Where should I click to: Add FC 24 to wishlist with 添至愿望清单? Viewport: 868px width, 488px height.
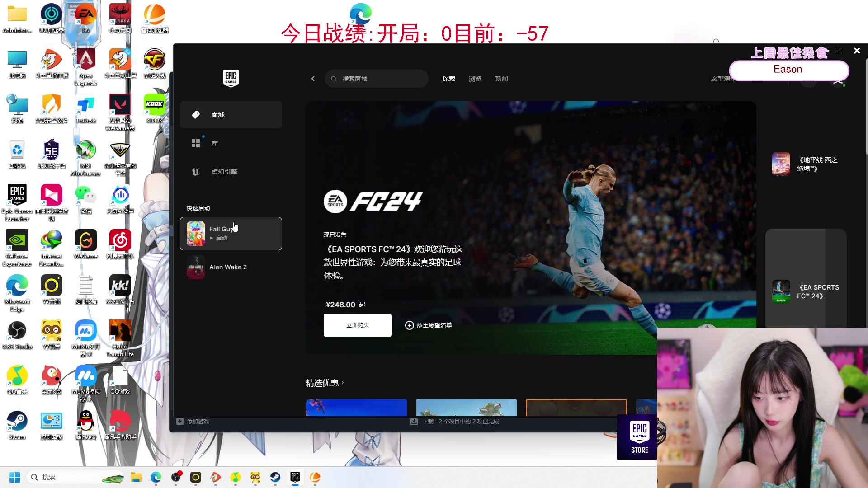click(x=429, y=325)
